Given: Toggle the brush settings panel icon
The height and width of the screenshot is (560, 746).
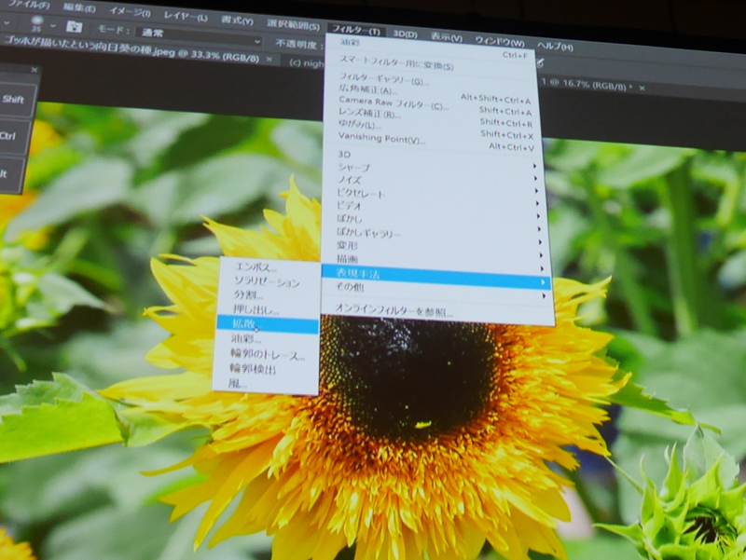Looking at the screenshot, I should [x=74, y=26].
